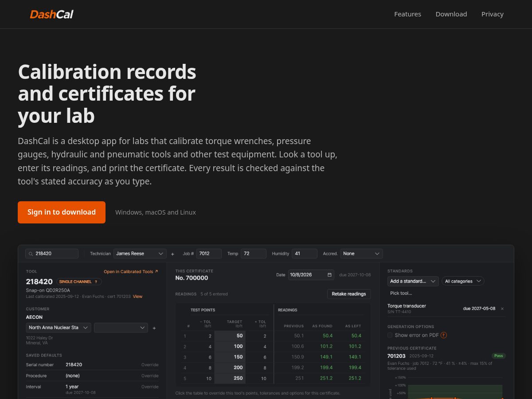The image size is (532, 399).
Task: Remove the Torque transducer standard
Action: coord(502,309)
